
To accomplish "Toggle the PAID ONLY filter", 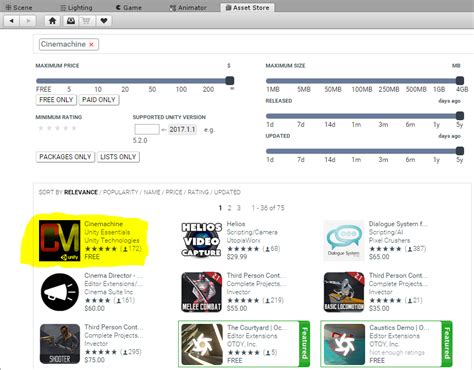I will (99, 100).
